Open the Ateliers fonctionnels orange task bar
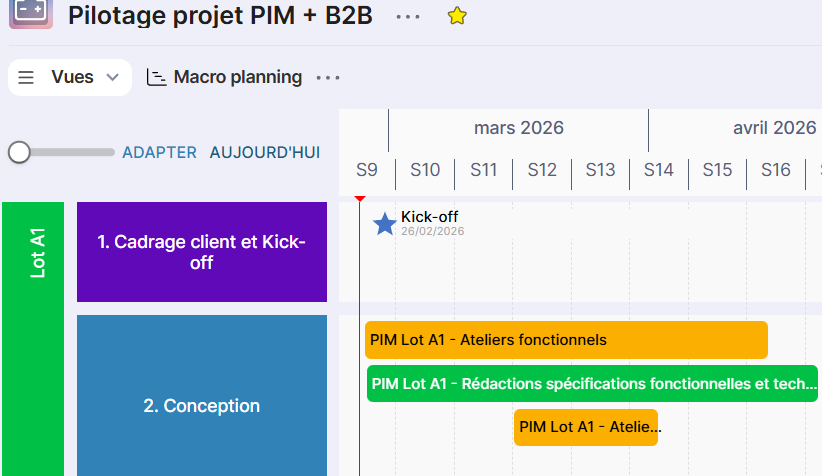 (x=566, y=340)
